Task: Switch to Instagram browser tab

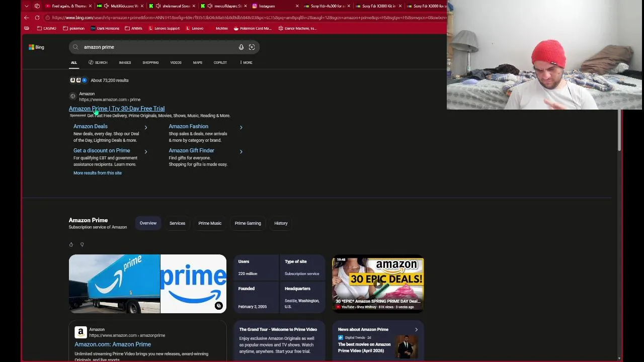Action: [274, 6]
